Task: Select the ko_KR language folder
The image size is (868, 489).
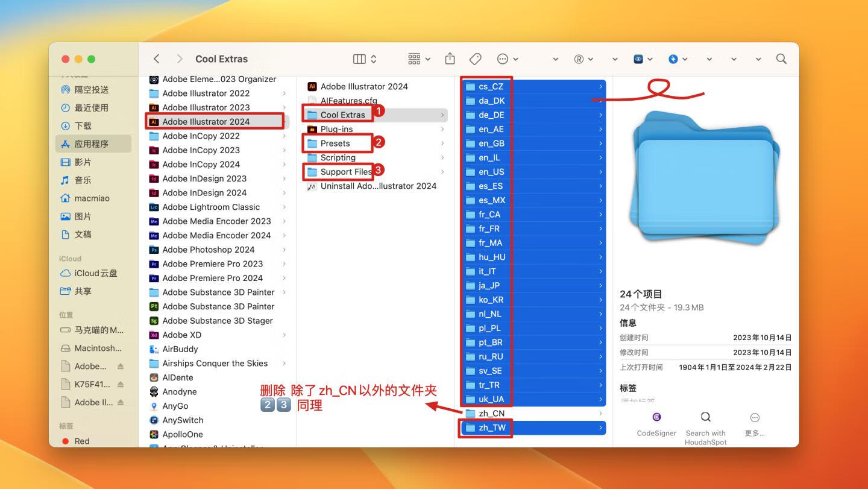Action: coord(533,300)
